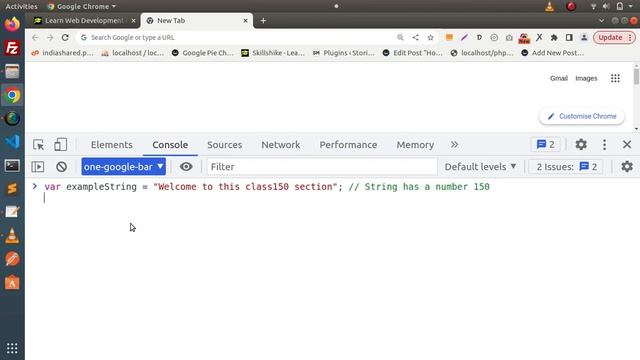The height and width of the screenshot is (360, 640).
Task: Show Applications grid in the dock
Action: coord(12,348)
